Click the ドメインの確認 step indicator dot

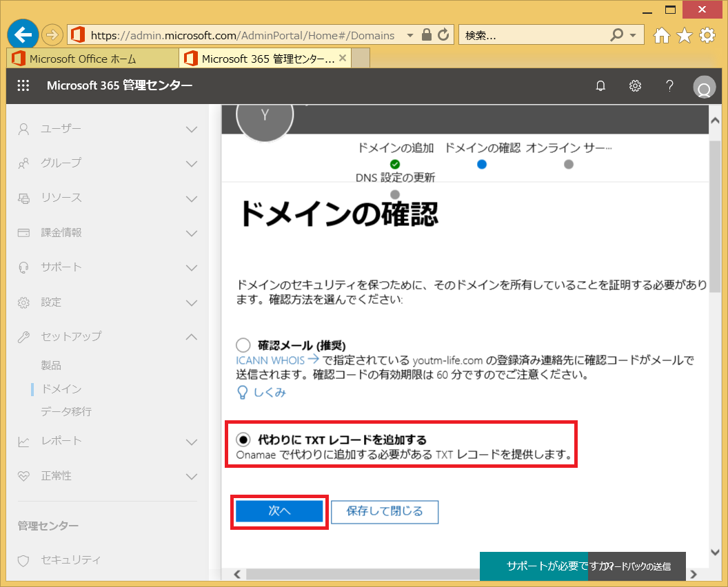point(482,164)
